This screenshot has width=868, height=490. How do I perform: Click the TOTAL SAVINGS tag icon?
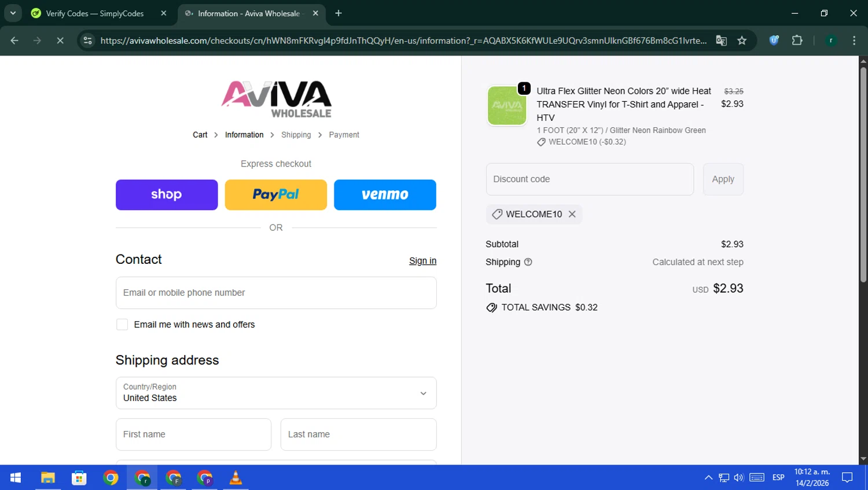492,308
